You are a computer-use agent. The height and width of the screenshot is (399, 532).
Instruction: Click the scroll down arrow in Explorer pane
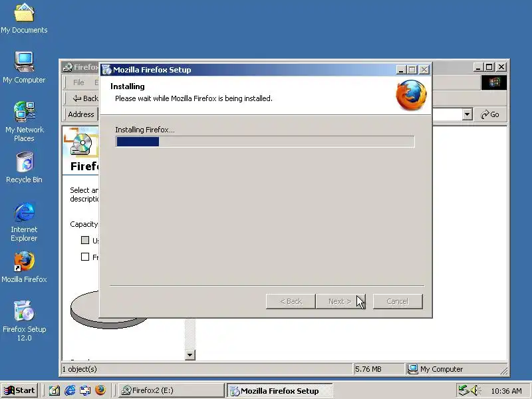(x=190, y=355)
